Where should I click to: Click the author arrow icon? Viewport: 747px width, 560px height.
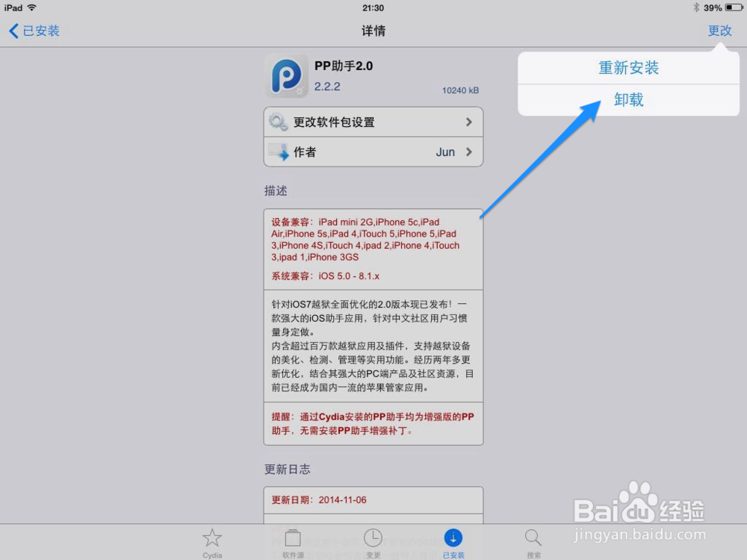coord(279,152)
